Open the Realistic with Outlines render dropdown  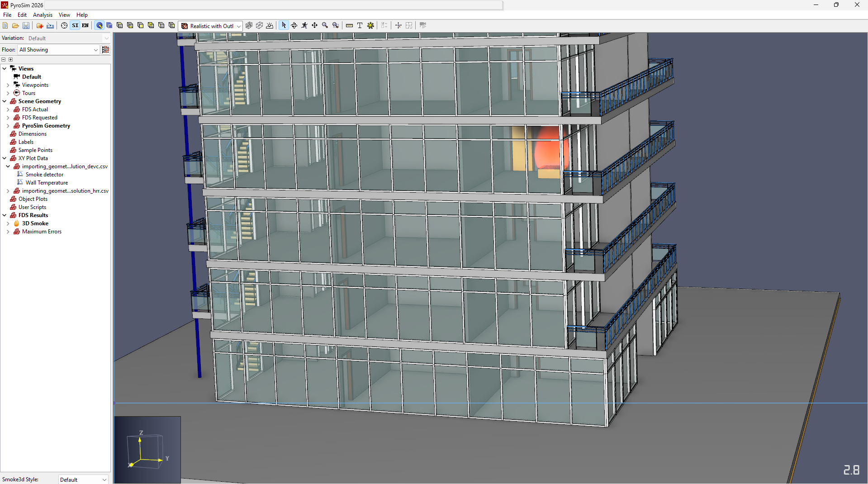211,26
